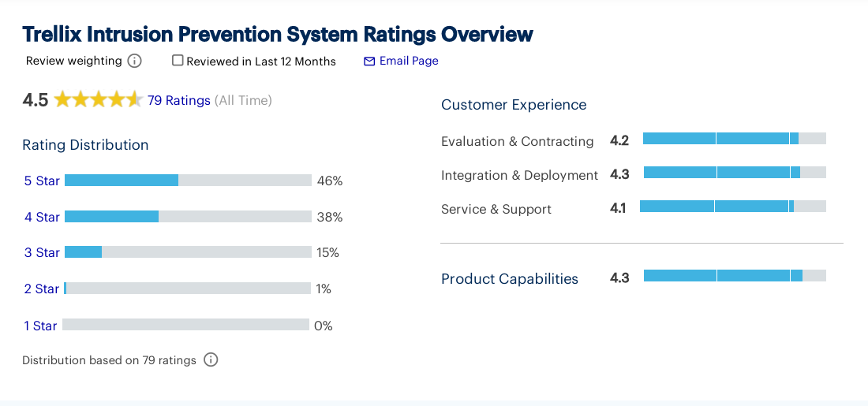Open the 79 Ratings link

tap(179, 100)
